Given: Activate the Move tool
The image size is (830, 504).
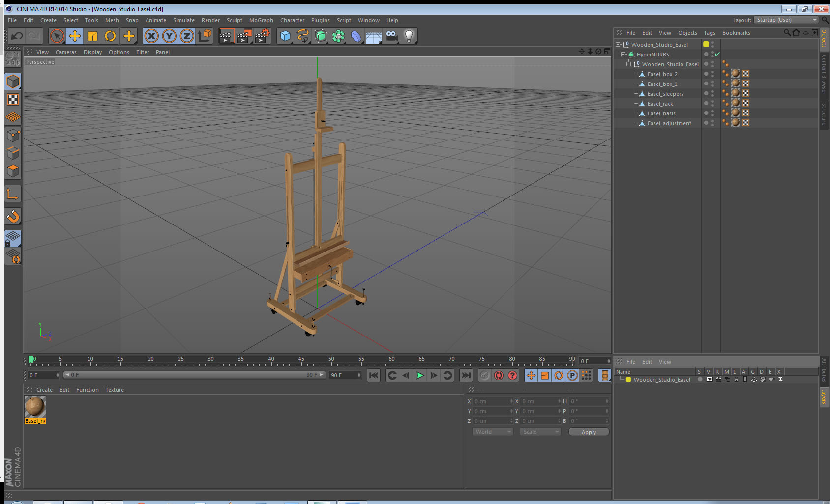Looking at the screenshot, I should (75, 36).
